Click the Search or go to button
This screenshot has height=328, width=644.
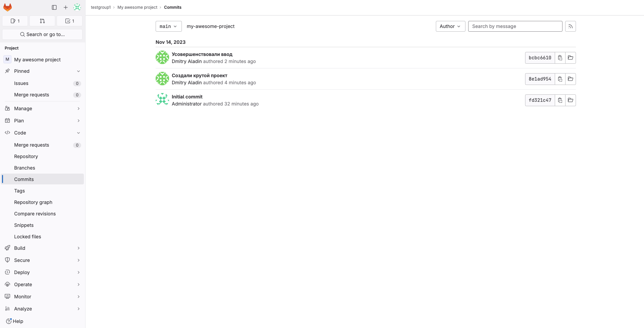pyautogui.click(x=42, y=34)
